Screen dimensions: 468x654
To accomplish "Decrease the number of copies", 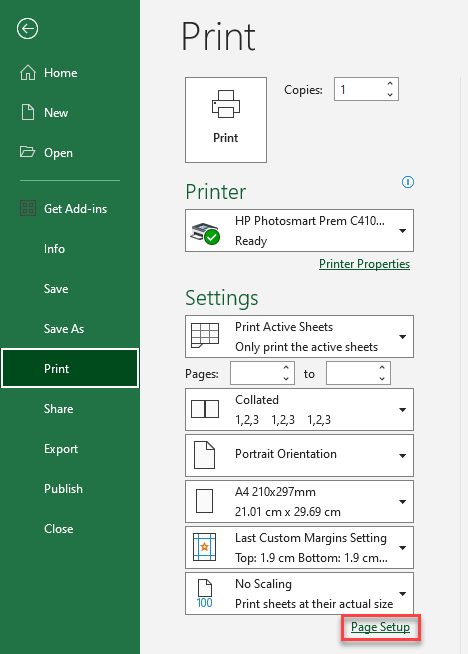I will coord(390,94).
